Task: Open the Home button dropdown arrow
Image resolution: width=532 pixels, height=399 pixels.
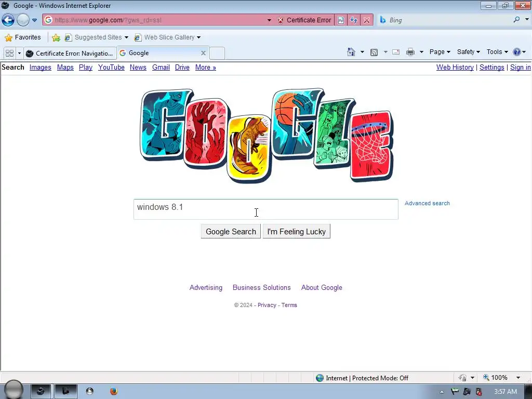Action: (x=362, y=52)
